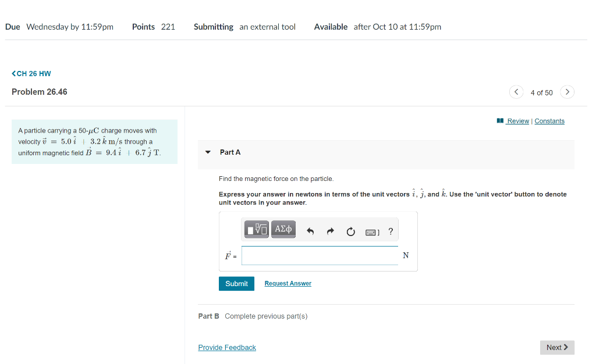Viewport: 596px width, 364px height.
Task: Collapse Part A using its disclosure triangle
Action: (x=208, y=152)
